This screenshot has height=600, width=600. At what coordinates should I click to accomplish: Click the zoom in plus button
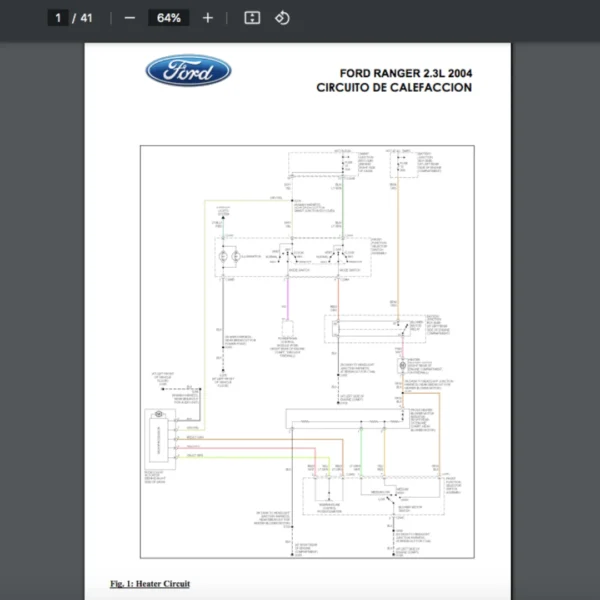point(208,18)
